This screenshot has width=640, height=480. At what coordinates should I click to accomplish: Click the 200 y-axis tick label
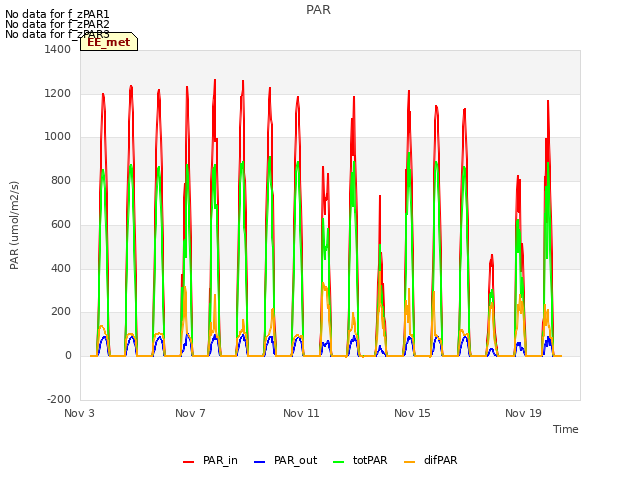coord(61,312)
